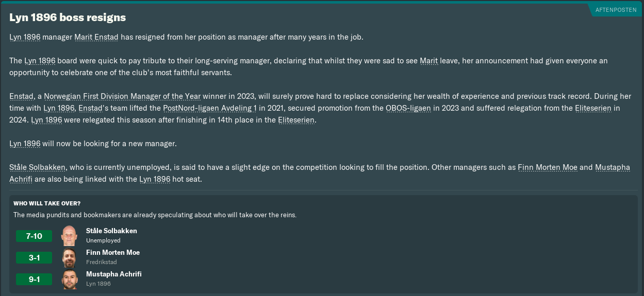
Task: Select bold Ståle Solbakken name in odds list
Action: coord(111,231)
